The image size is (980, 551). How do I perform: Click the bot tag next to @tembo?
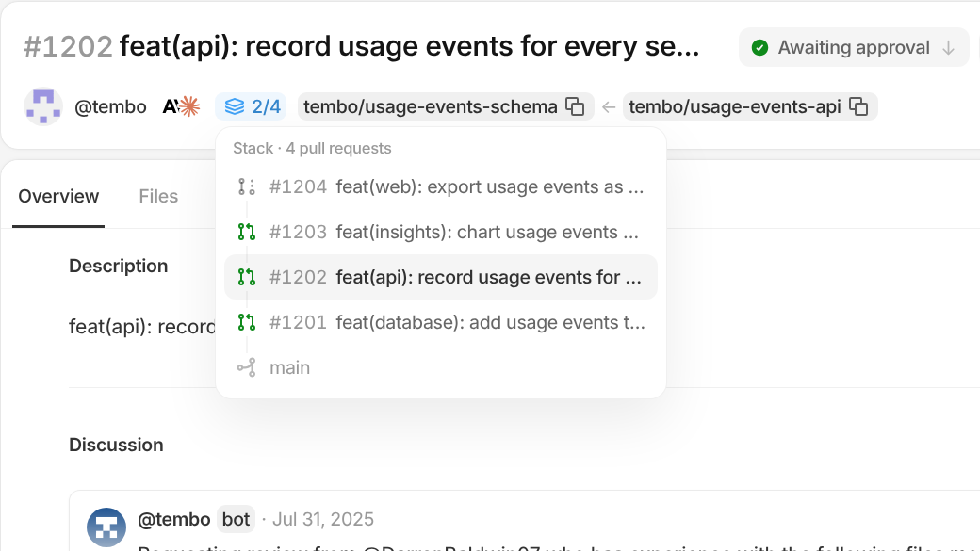coord(236,519)
